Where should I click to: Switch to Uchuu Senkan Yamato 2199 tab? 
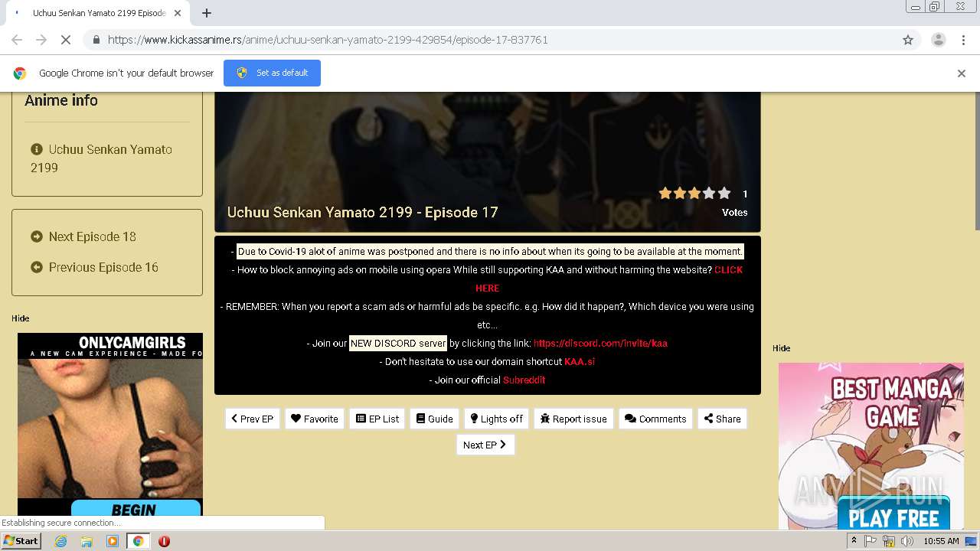click(100, 13)
